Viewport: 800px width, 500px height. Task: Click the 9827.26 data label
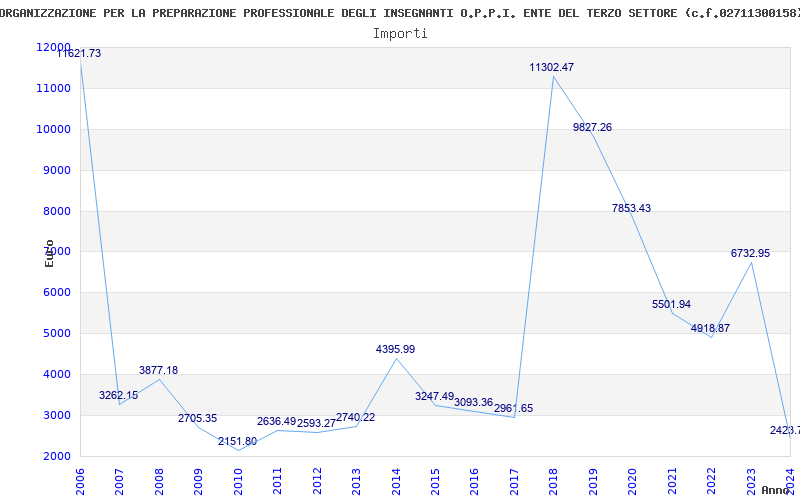coord(592,128)
